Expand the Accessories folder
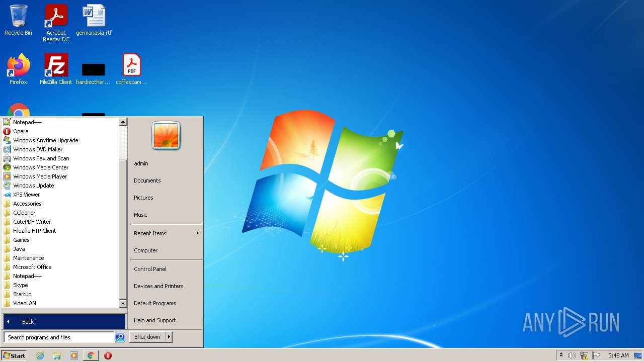The image size is (644, 362). click(x=60, y=204)
